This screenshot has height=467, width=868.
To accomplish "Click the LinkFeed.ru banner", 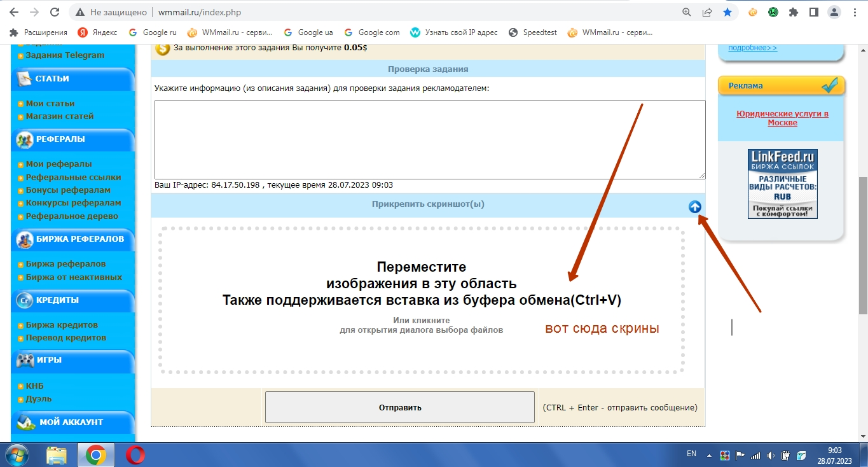I will 782,184.
